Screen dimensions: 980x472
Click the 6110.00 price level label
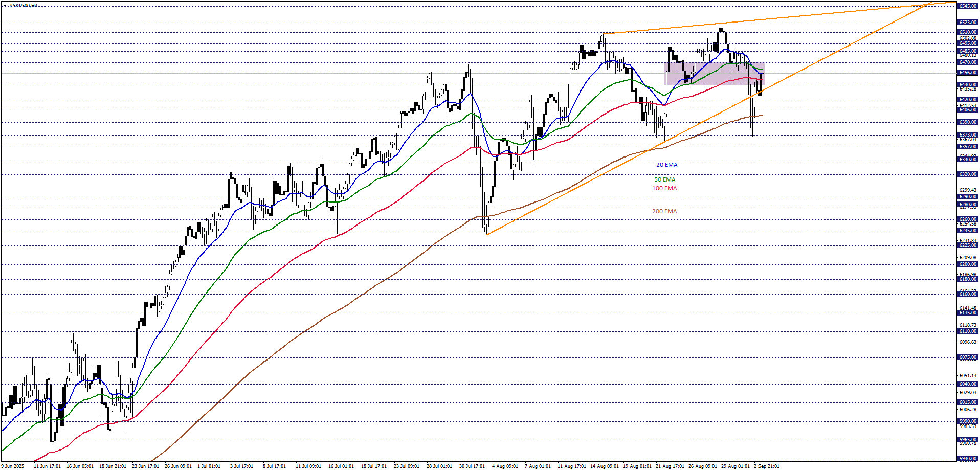[x=967, y=331]
